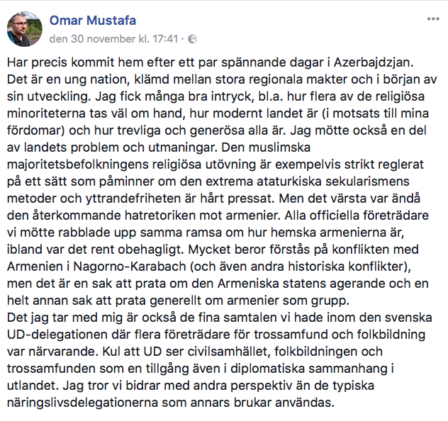The height and width of the screenshot is (421, 448).
Task: Click the word majoritetsbefolkningens in the post
Action: click(x=77, y=165)
